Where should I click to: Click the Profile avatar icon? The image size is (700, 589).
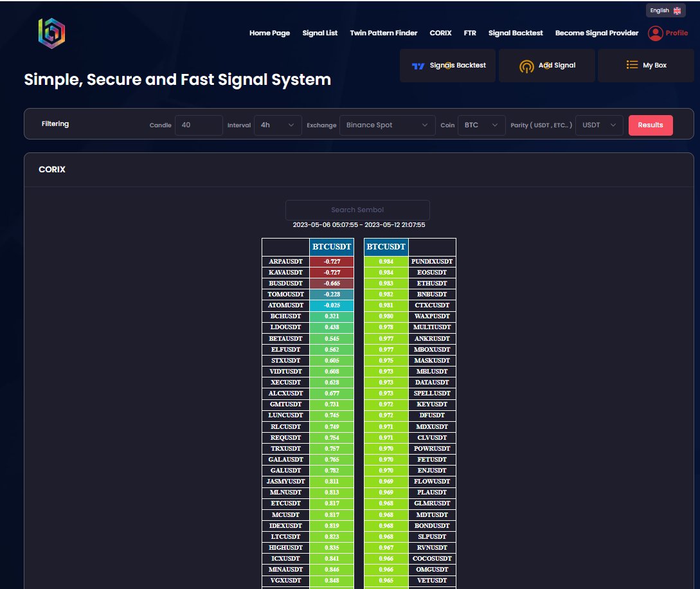(655, 33)
